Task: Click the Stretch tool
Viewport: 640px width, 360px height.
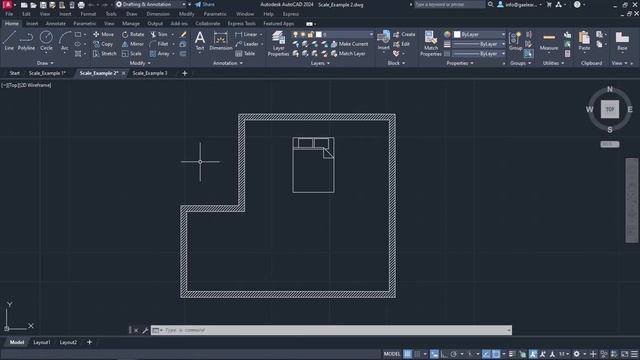Action: pyautogui.click(x=104, y=53)
